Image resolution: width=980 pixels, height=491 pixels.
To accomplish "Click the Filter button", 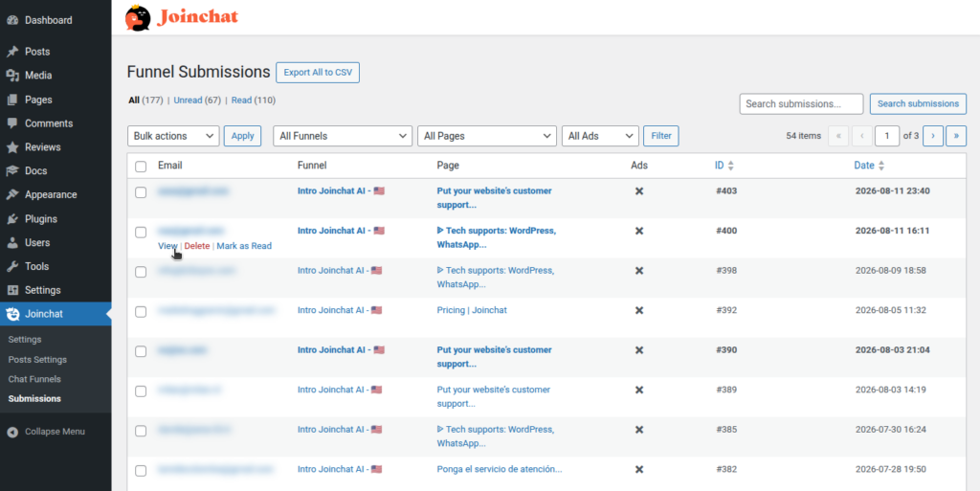I will (x=661, y=136).
